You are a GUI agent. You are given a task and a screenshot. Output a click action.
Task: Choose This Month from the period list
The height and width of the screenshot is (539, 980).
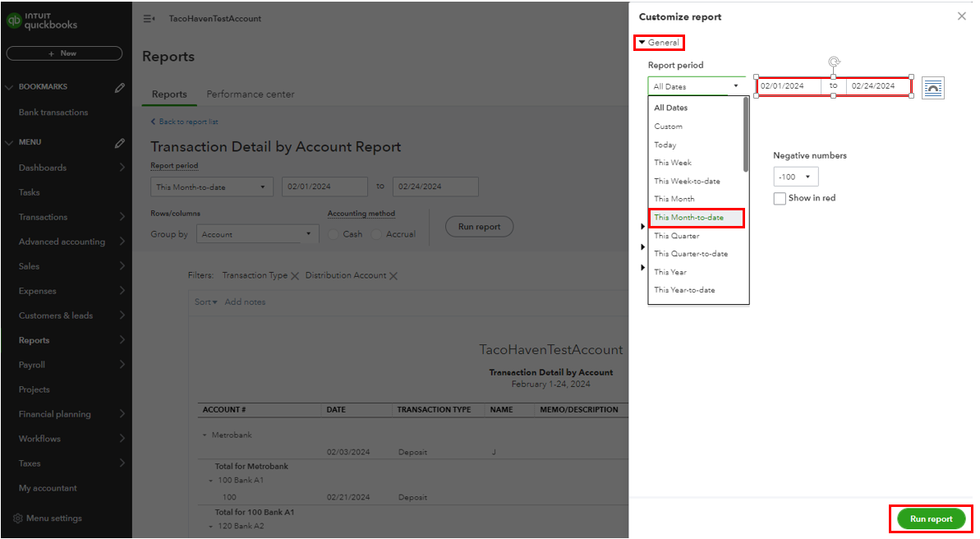(696, 199)
